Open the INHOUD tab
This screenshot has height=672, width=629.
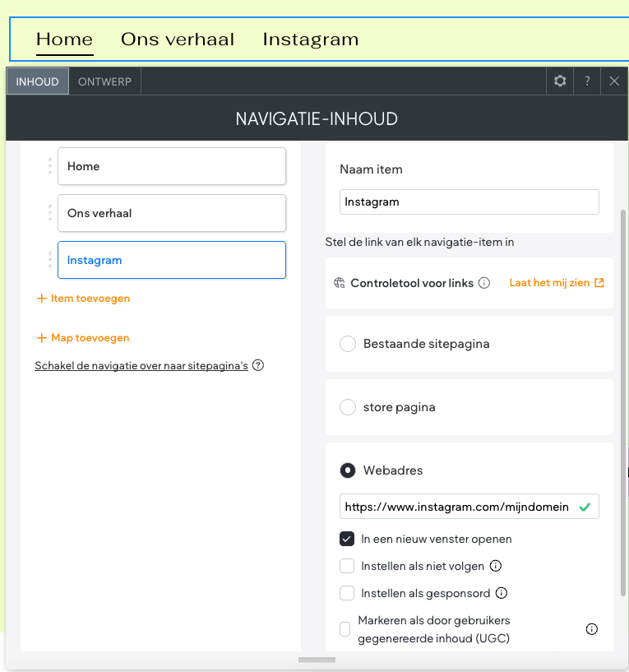(x=37, y=81)
